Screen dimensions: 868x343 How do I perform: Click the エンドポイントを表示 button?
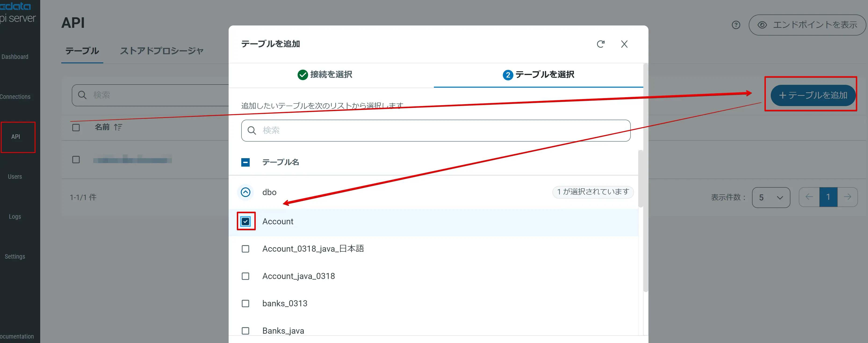[x=807, y=25]
